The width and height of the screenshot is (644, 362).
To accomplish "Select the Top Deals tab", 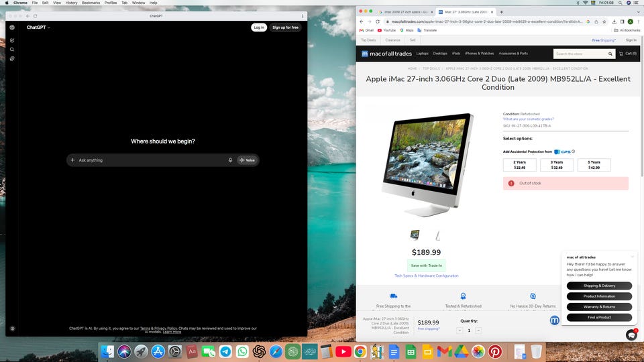I will point(368,40).
